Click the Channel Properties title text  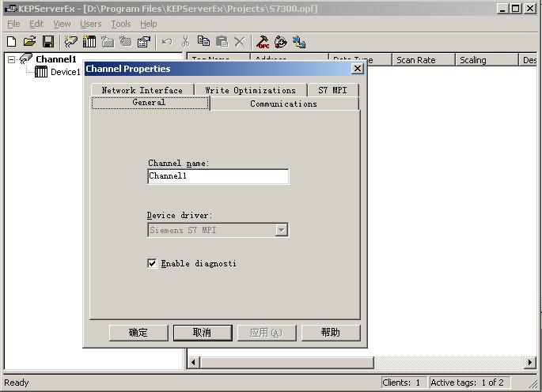coord(128,69)
